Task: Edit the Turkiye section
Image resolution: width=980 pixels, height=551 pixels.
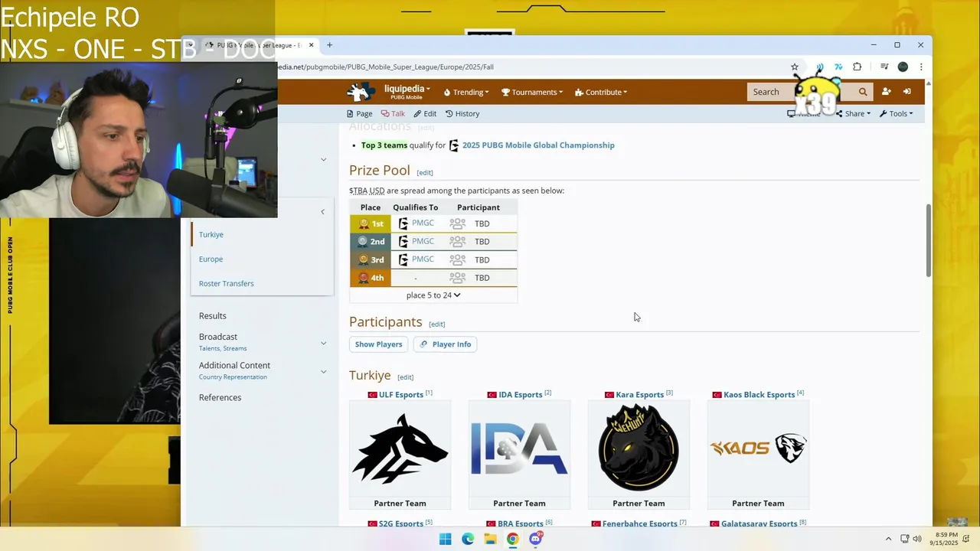Action: coord(405,377)
